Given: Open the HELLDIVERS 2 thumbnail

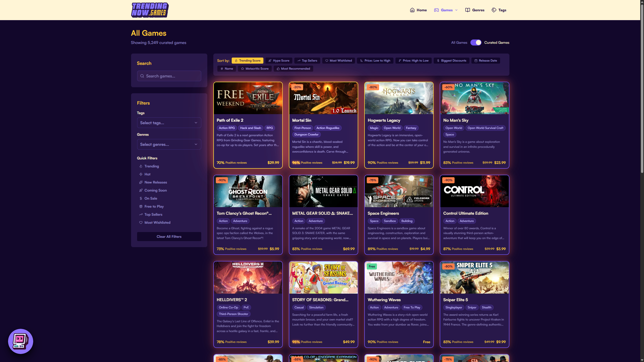Looking at the screenshot, I should [x=248, y=278].
